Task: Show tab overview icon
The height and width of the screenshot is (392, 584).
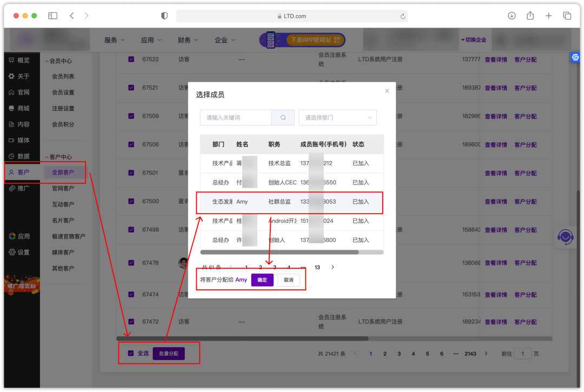Action: (x=567, y=16)
